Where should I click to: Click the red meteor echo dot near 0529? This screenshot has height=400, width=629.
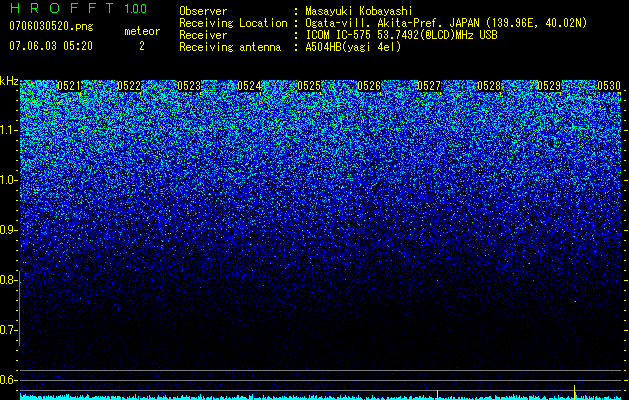tap(575, 301)
